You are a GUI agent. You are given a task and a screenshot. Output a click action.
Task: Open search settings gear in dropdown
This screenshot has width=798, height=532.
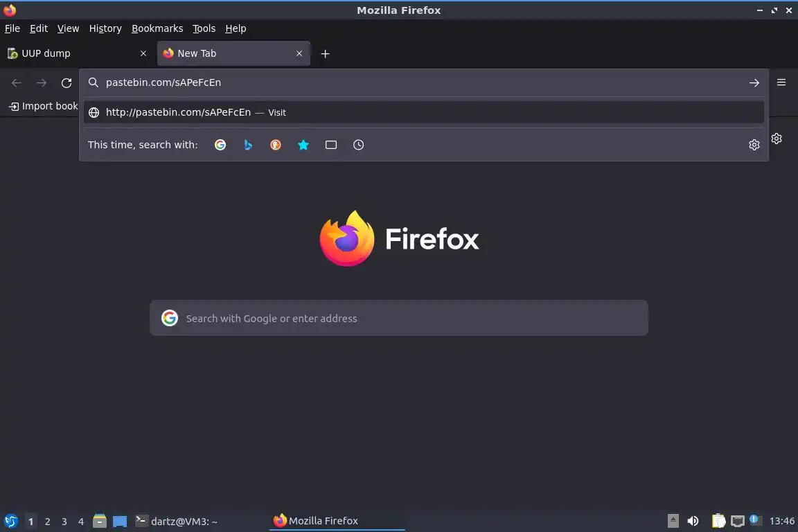(754, 145)
